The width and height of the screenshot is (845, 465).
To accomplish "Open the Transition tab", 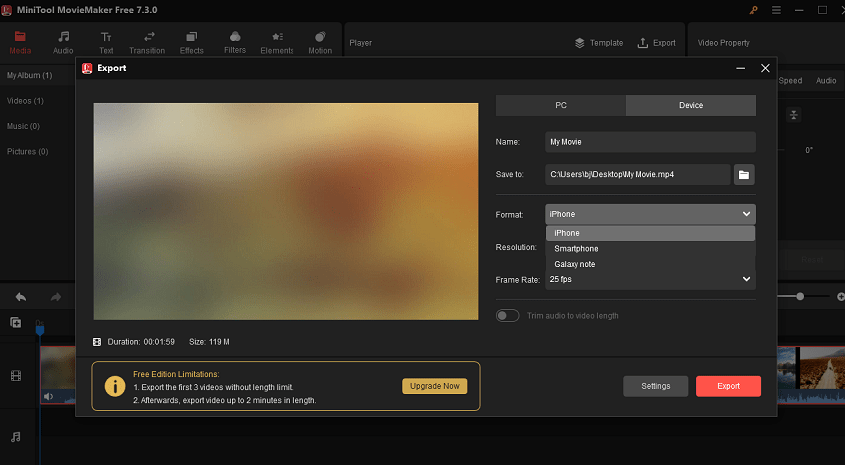I will click(x=147, y=43).
